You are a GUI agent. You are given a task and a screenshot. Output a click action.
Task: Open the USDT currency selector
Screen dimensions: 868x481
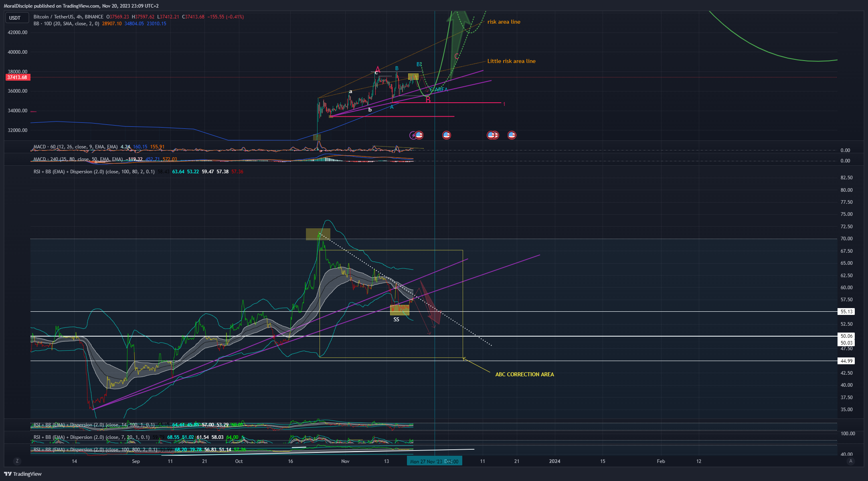pyautogui.click(x=16, y=18)
